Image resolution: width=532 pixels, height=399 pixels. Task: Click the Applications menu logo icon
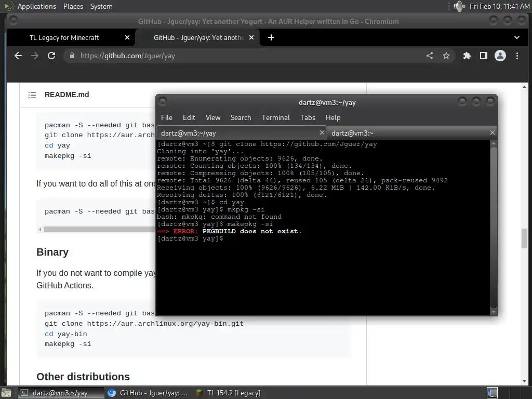coord(9,6)
